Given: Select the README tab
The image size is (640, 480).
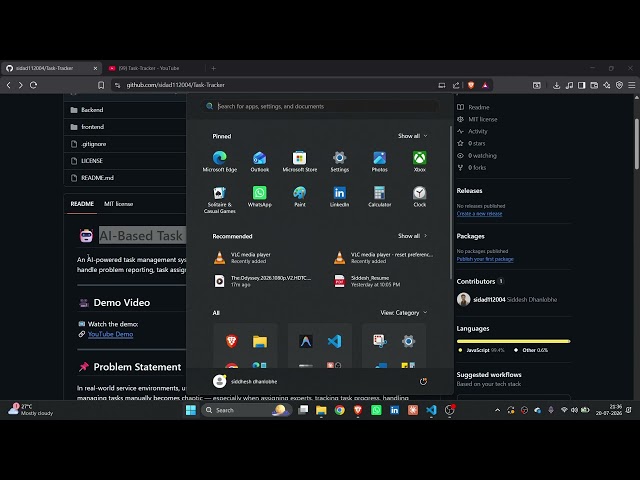Looking at the screenshot, I should (x=82, y=204).
